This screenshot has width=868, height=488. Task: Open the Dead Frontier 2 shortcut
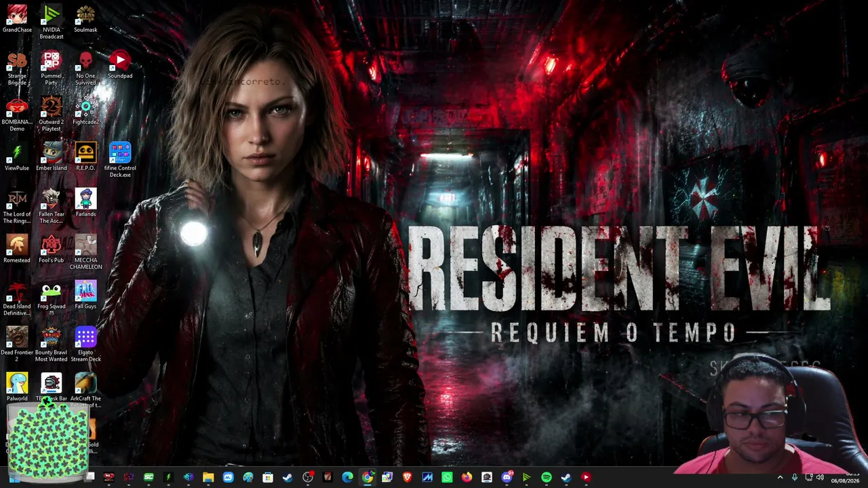(17, 345)
